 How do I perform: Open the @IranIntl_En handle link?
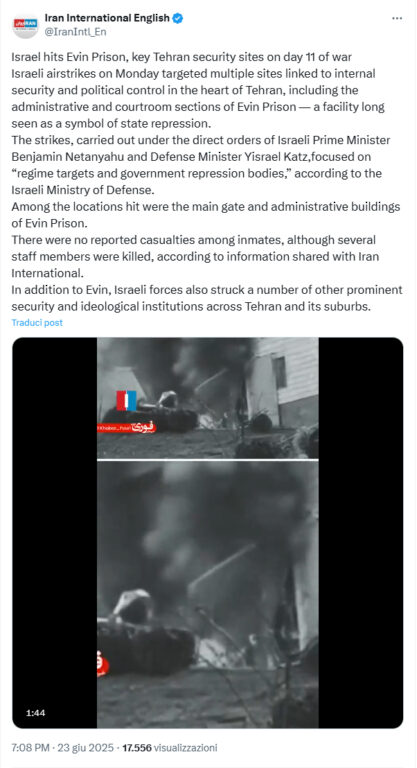pos(75,32)
